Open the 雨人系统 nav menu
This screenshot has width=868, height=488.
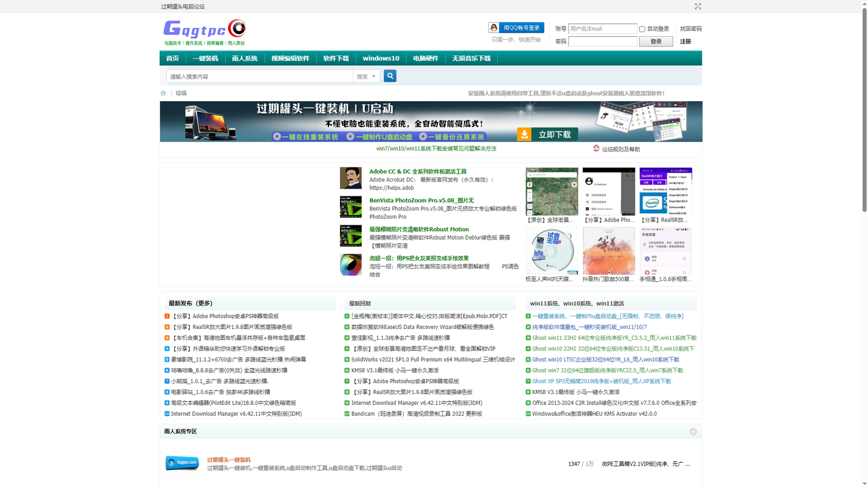pyautogui.click(x=245, y=58)
